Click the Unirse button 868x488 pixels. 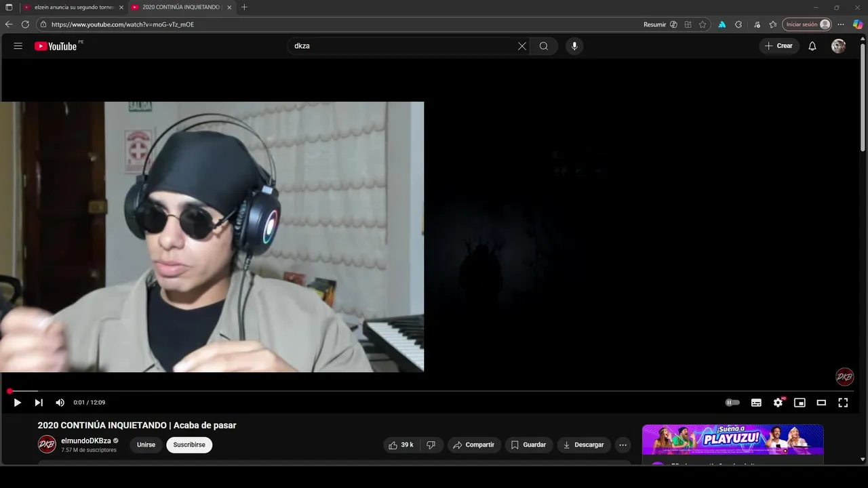click(146, 445)
